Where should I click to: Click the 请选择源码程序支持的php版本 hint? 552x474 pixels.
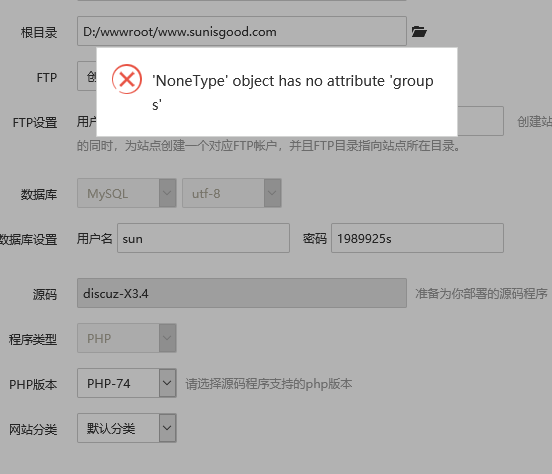269,384
